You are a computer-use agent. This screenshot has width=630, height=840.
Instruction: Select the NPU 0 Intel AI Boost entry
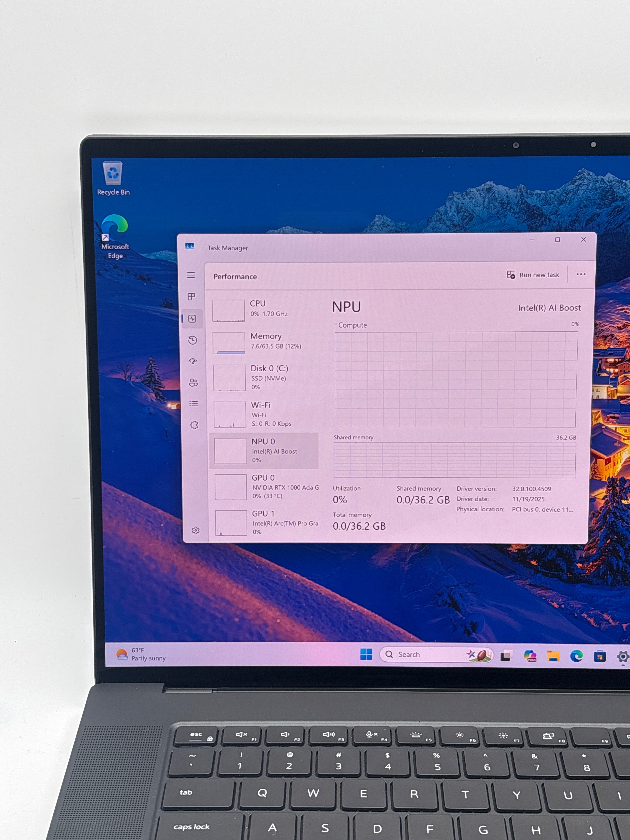264,451
